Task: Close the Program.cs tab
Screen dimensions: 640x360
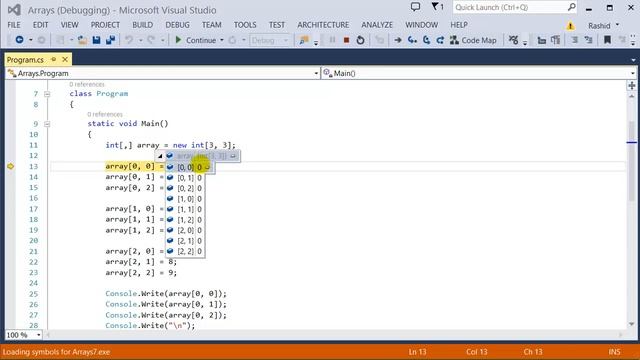Action: (65, 60)
